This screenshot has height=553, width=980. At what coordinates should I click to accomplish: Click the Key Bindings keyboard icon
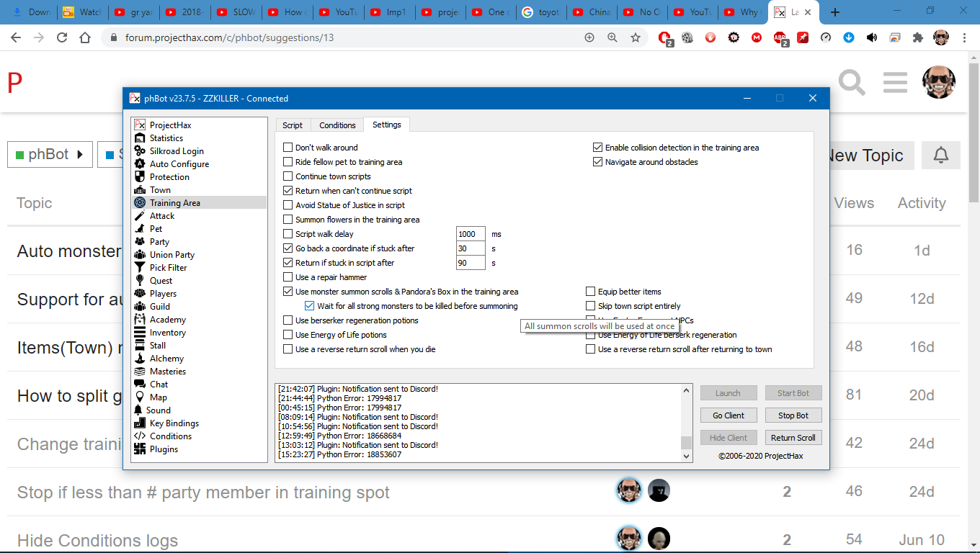[140, 423]
